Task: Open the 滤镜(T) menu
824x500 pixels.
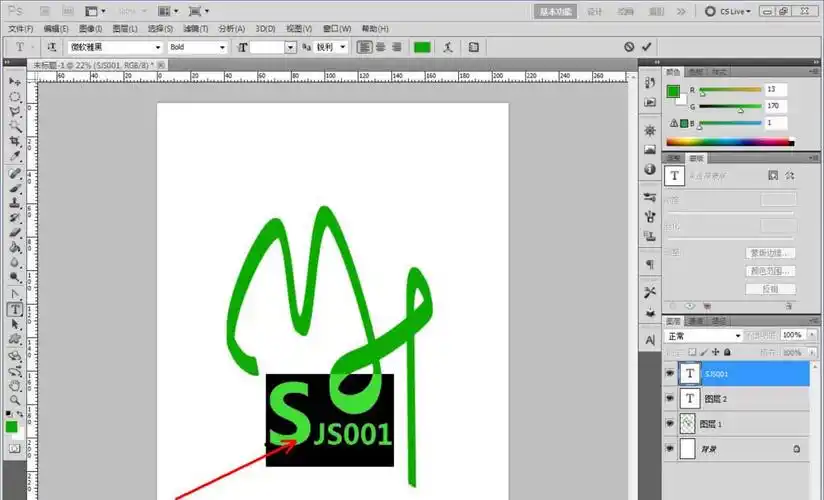Action: click(x=195, y=28)
